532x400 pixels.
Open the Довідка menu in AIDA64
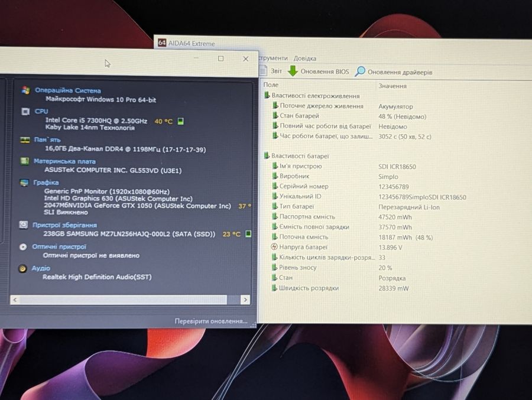[x=304, y=58]
